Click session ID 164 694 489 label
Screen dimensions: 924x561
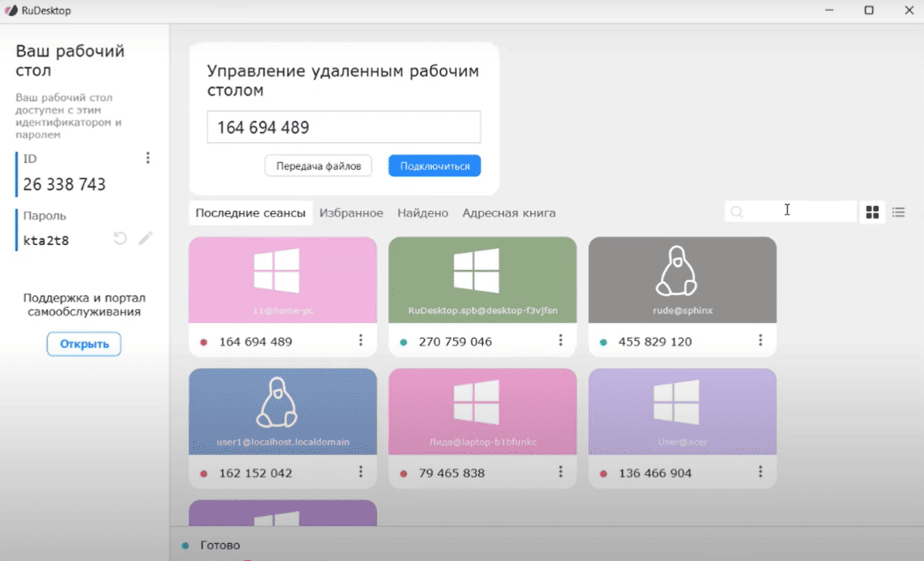(x=256, y=342)
